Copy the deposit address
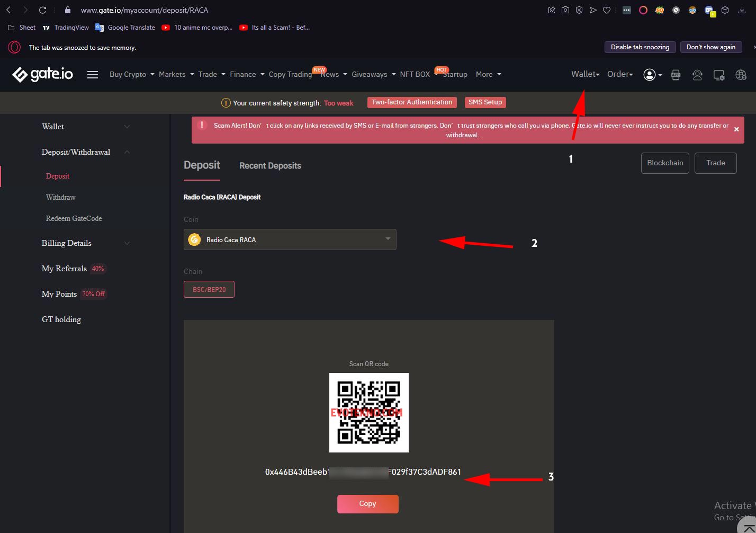Screen dimensions: 756x533 point(367,504)
